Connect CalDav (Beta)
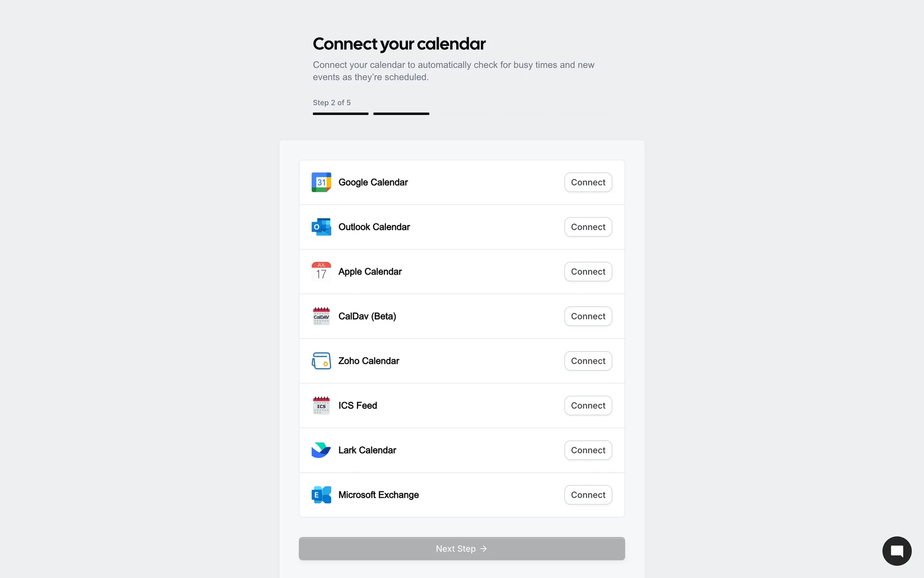The image size is (924, 578). [x=588, y=316]
